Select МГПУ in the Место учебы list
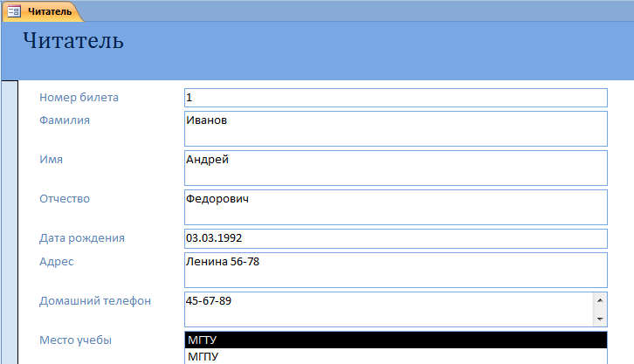 pos(396,356)
